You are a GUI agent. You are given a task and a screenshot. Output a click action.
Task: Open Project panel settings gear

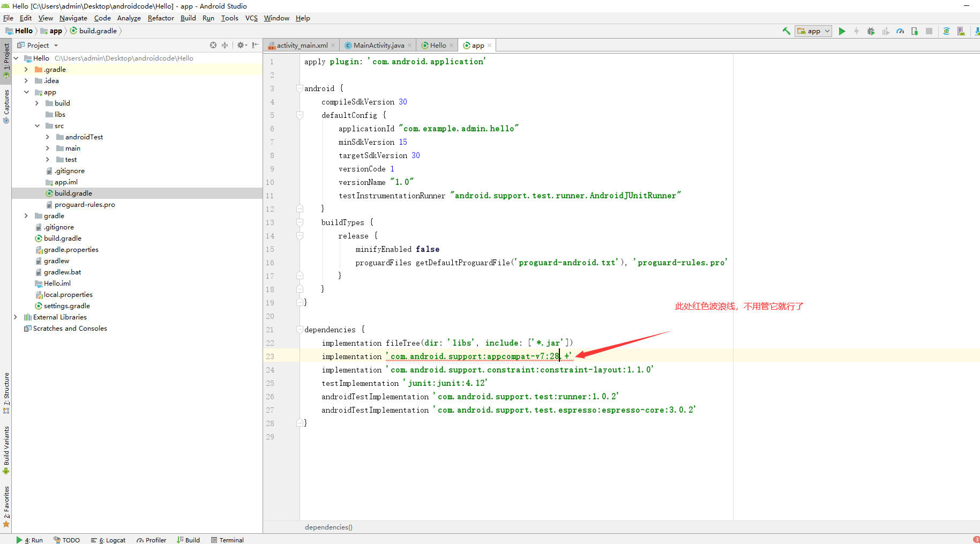pyautogui.click(x=242, y=45)
